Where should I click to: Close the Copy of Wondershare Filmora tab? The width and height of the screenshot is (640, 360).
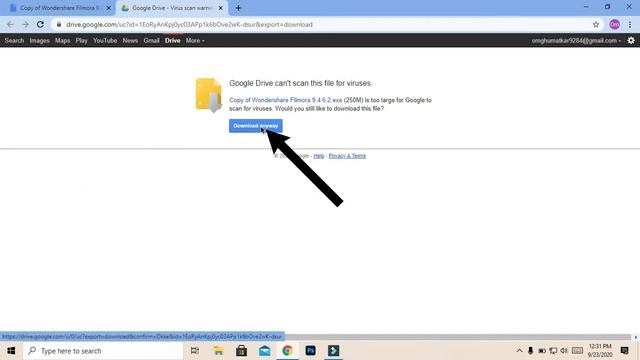point(109,8)
